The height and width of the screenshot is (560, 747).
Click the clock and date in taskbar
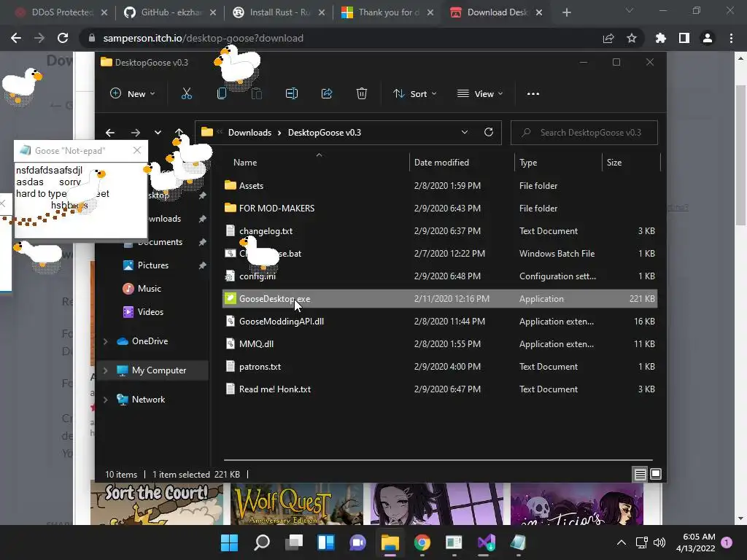[695, 542]
